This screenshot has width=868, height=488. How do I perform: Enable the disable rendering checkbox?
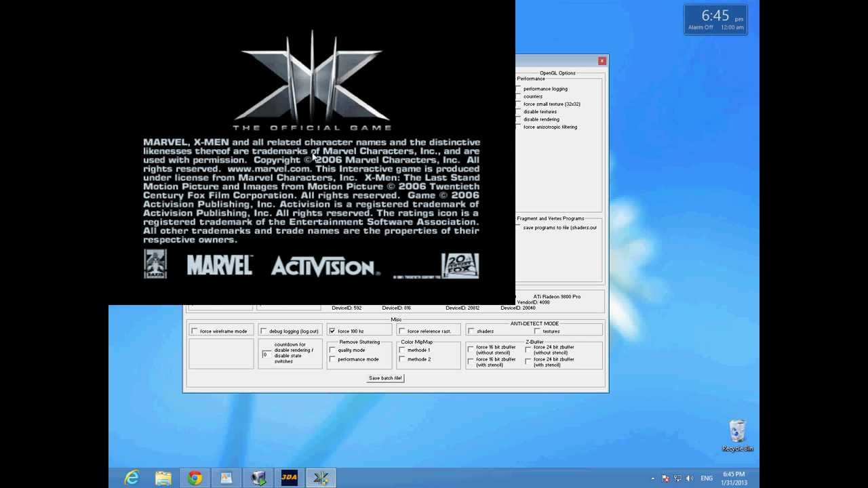(519, 119)
